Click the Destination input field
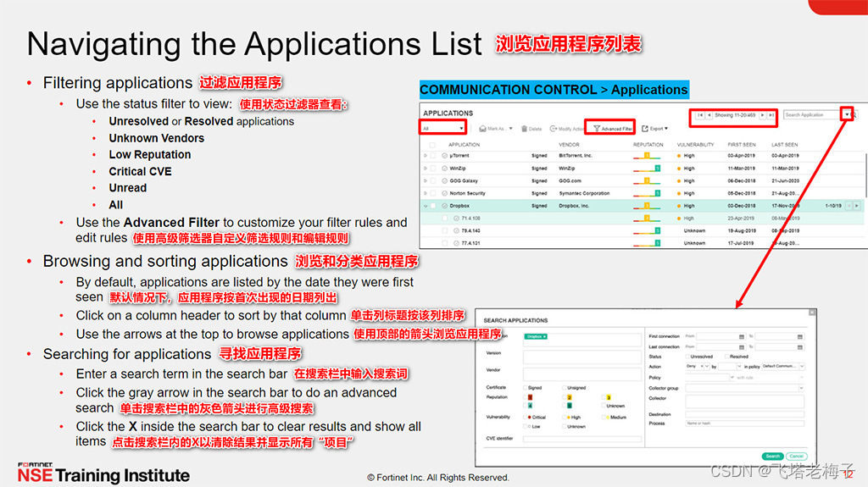This screenshot has width=868, height=487. pyautogui.click(x=744, y=414)
